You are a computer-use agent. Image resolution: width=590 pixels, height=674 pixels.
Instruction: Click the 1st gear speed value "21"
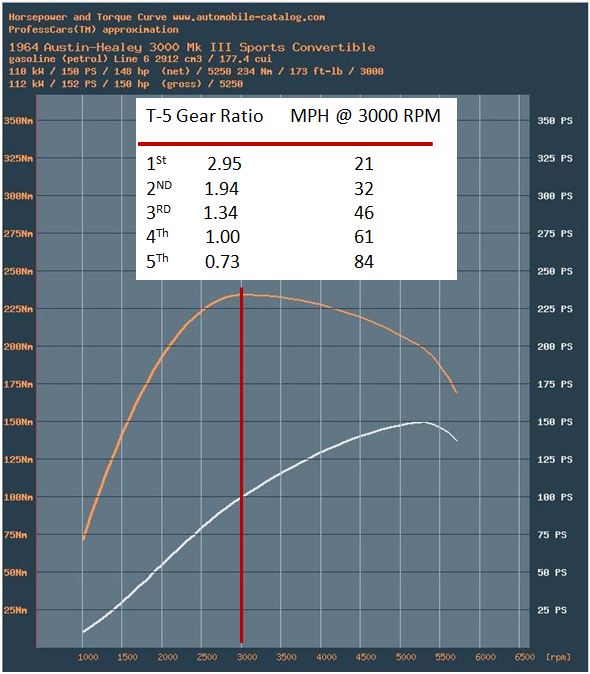(364, 164)
